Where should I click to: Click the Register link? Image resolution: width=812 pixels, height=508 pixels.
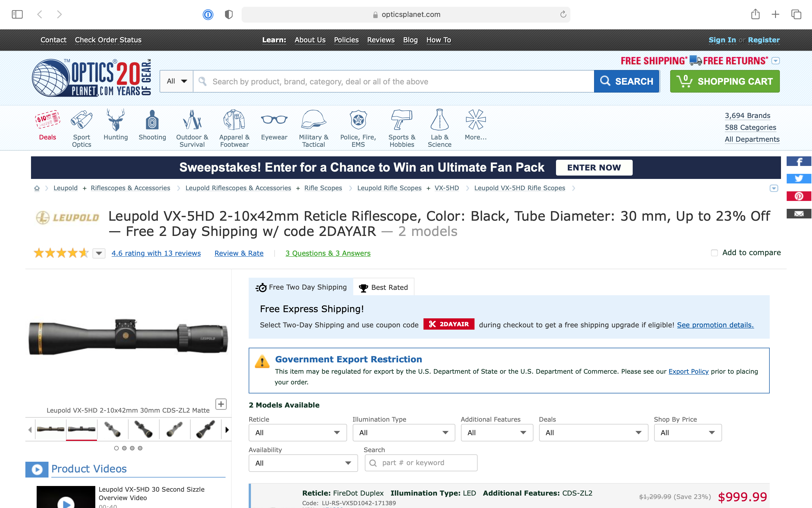[x=764, y=40]
